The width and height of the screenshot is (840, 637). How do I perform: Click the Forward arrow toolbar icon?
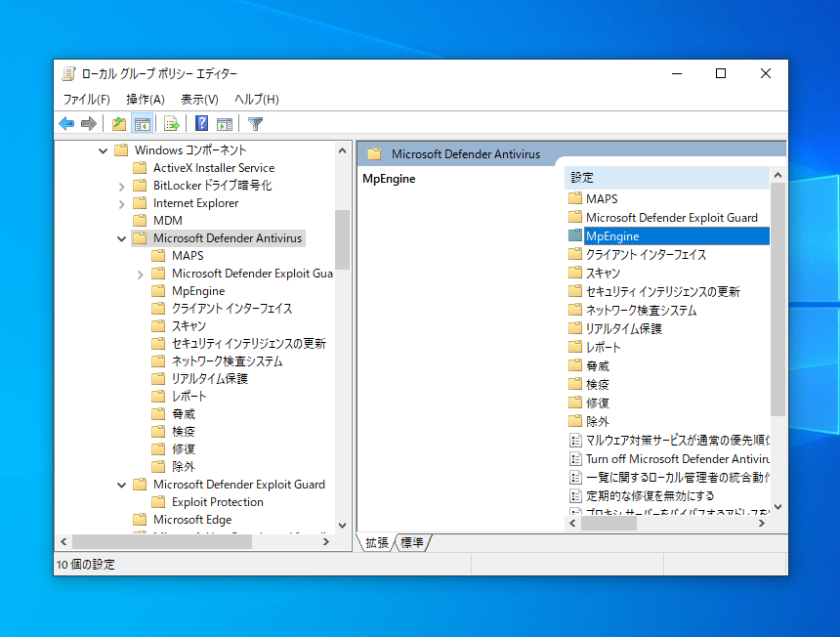pyautogui.click(x=89, y=123)
